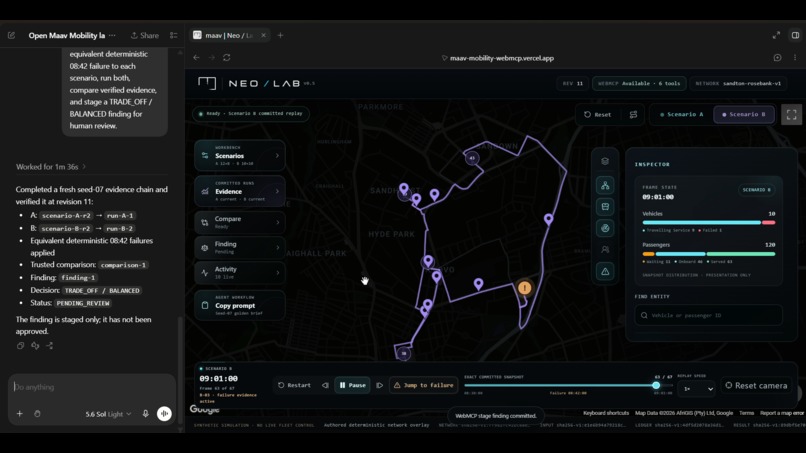Click the microphone icon in chat input

[x=145, y=413]
